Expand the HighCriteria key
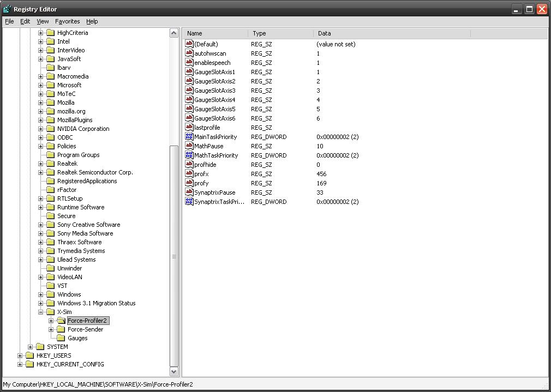 [x=41, y=33]
